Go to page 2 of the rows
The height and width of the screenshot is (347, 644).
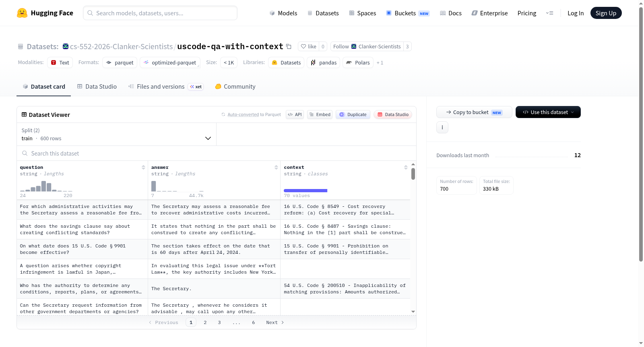[205, 322]
